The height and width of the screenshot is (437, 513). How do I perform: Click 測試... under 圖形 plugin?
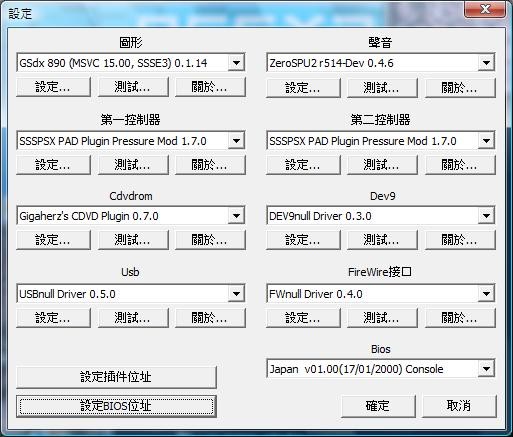pos(133,87)
